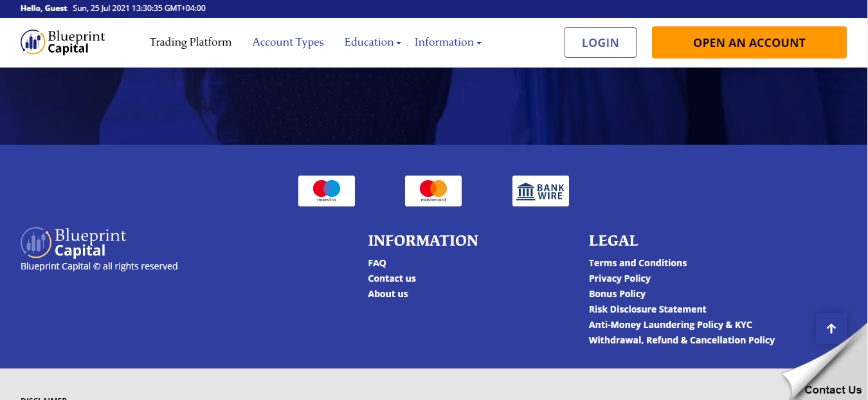Click the date and time text in top bar
The width and height of the screenshot is (868, 400).
(x=140, y=8)
